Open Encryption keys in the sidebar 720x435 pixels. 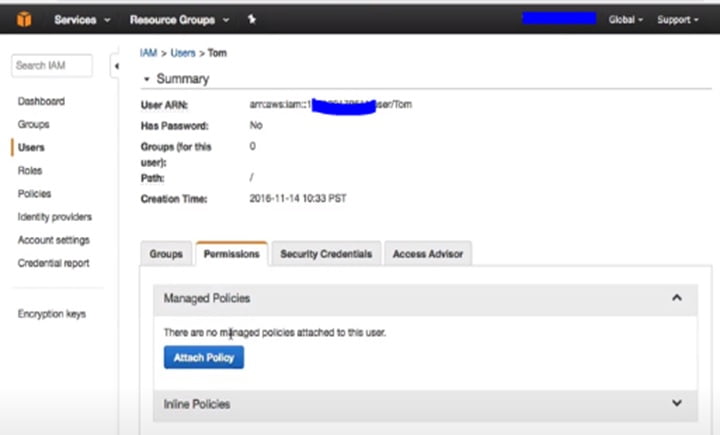[52, 314]
